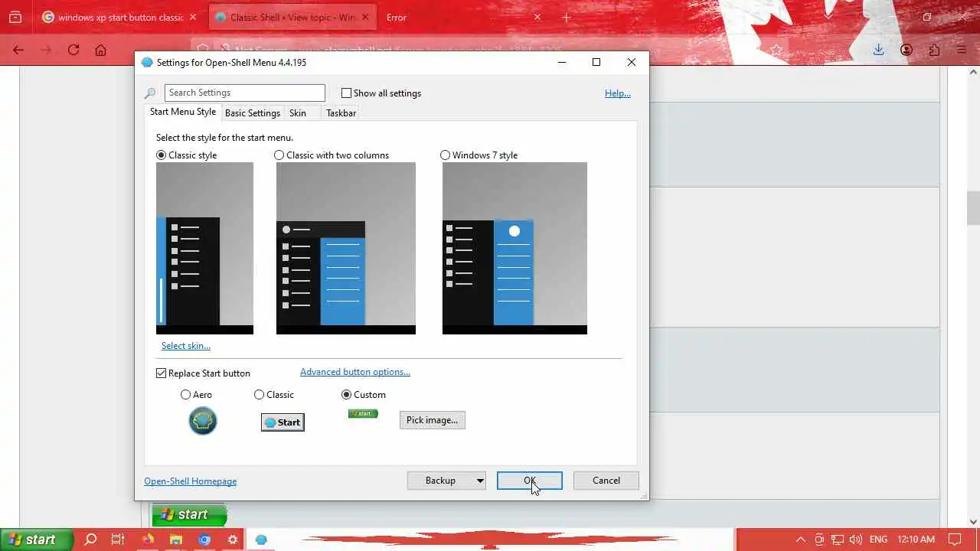980x551 pixels.
Task: Click the Search Settings input field
Action: coord(245,93)
